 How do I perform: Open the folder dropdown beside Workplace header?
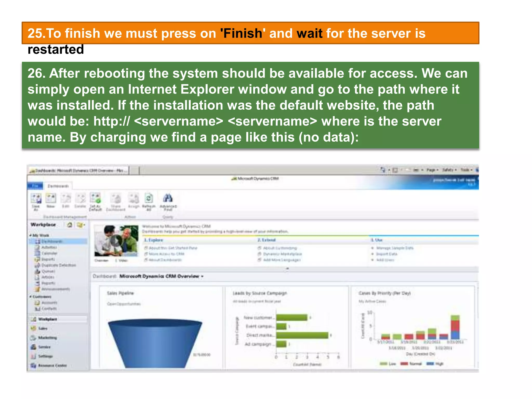point(81,225)
